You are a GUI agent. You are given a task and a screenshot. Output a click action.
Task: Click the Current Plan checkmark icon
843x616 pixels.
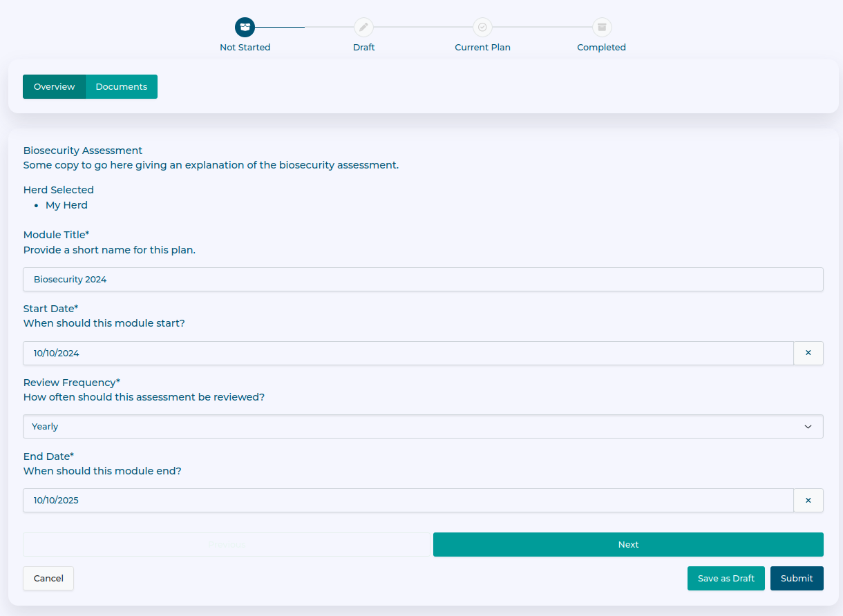[x=482, y=27]
